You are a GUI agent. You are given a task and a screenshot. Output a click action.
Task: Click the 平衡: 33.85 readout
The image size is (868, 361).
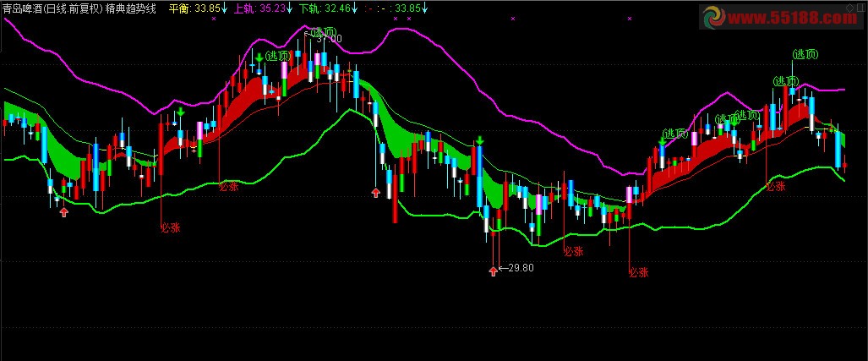pyautogui.click(x=194, y=8)
